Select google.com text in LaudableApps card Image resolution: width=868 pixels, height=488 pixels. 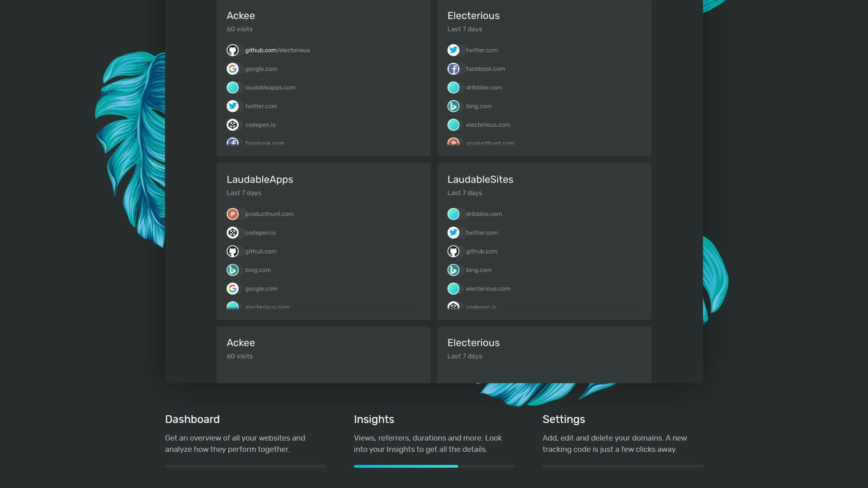[261, 288]
